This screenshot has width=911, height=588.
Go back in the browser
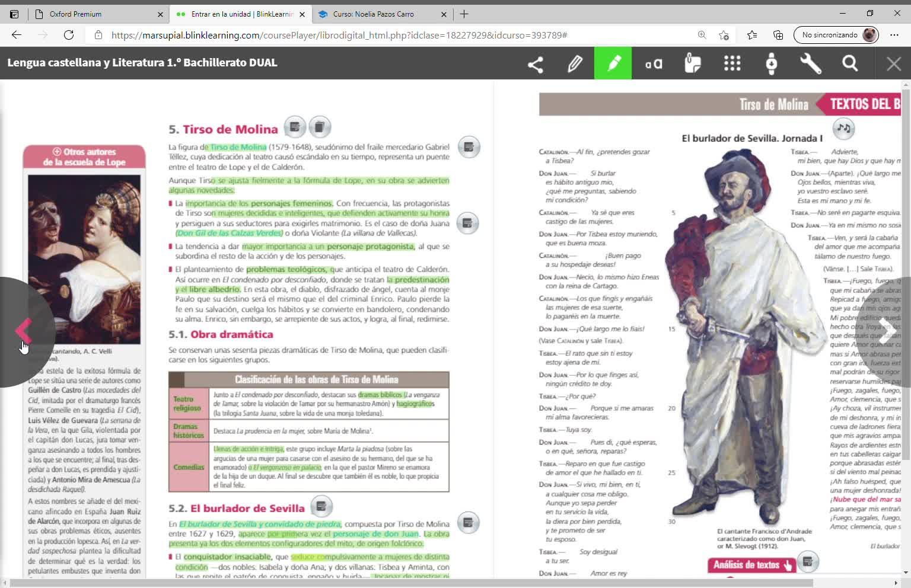click(x=17, y=35)
